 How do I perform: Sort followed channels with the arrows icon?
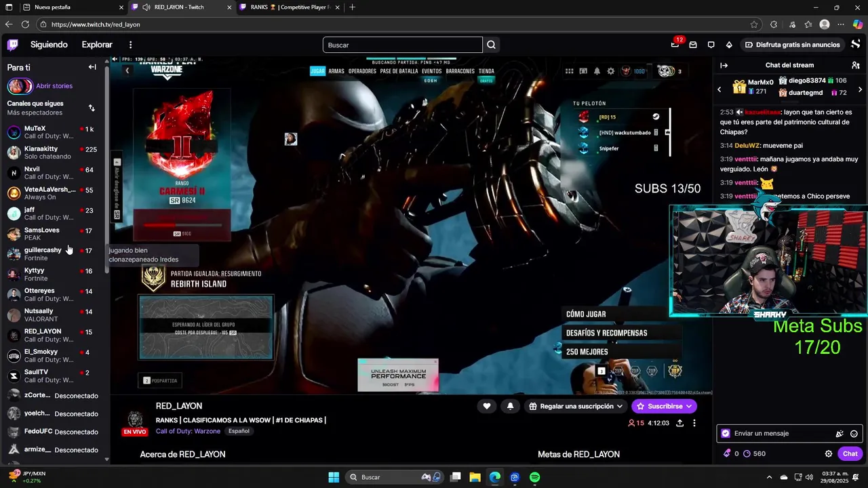[92, 108]
